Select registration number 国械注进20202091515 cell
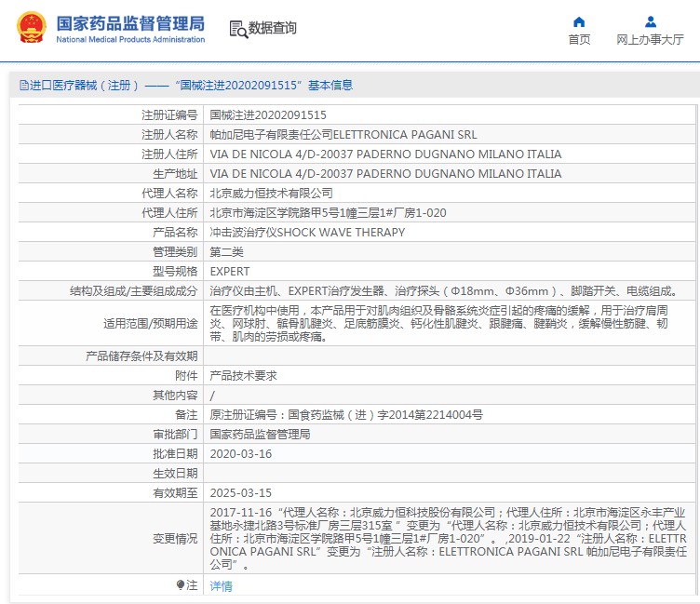The width and height of the screenshot is (700, 604). 268,115
